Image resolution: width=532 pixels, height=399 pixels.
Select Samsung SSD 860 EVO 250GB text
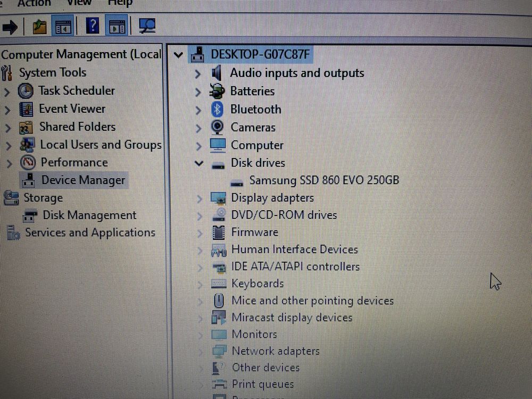(x=324, y=180)
